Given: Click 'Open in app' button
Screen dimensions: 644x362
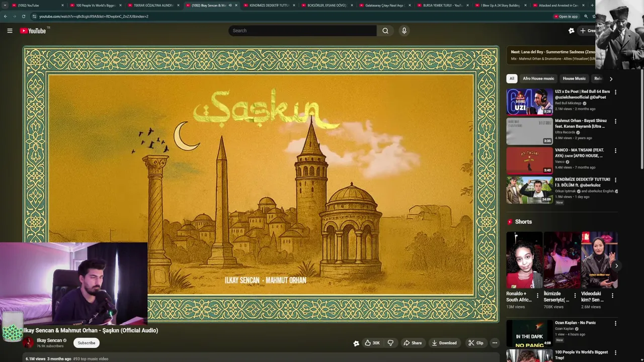Looking at the screenshot, I should [x=566, y=17].
